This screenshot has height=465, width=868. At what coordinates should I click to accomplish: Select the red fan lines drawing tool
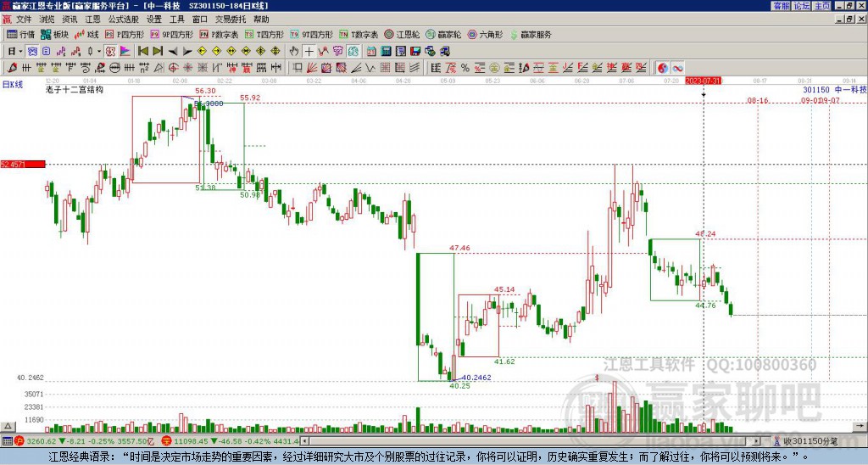point(312,68)
